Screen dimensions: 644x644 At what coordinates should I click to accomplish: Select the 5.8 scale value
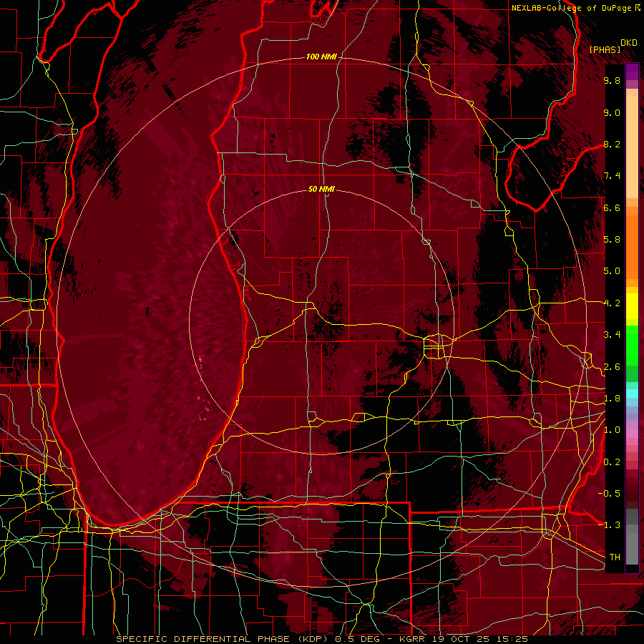612,240
